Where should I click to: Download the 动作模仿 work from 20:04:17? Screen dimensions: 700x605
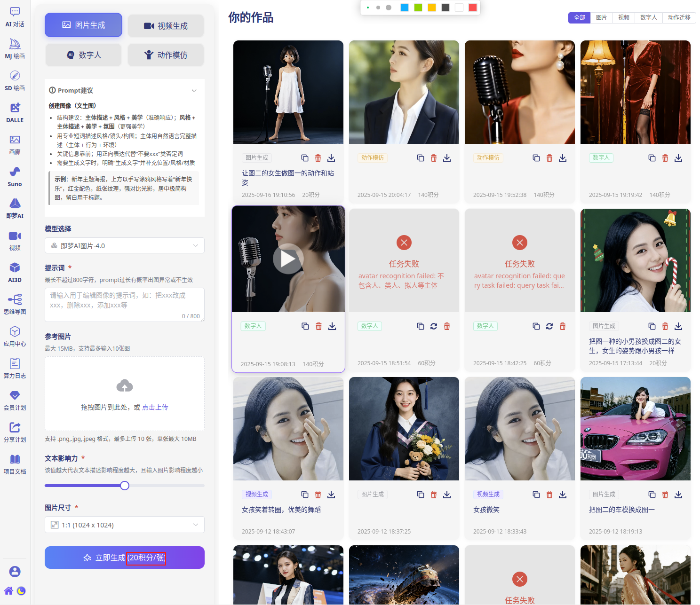coord(447,158)
